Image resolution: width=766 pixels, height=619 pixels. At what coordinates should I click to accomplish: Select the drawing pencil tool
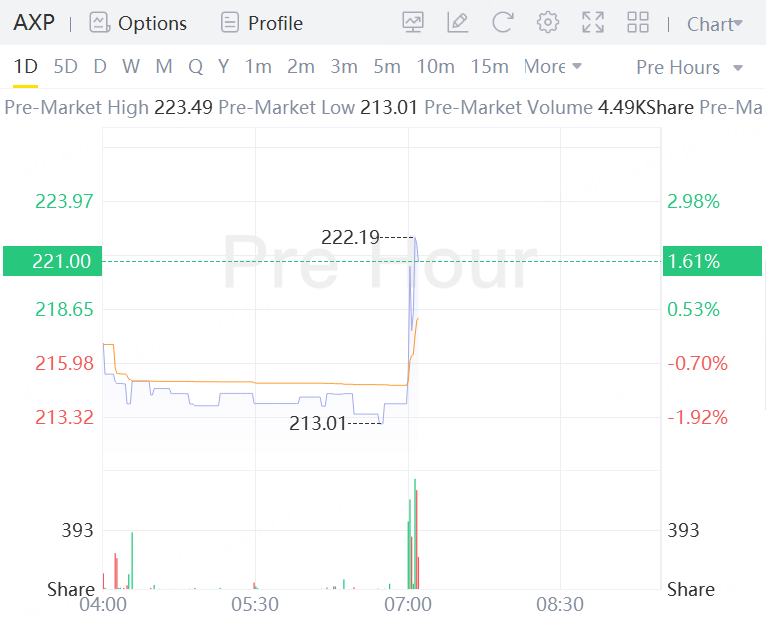pyautogui.click(x=458, y=22)
